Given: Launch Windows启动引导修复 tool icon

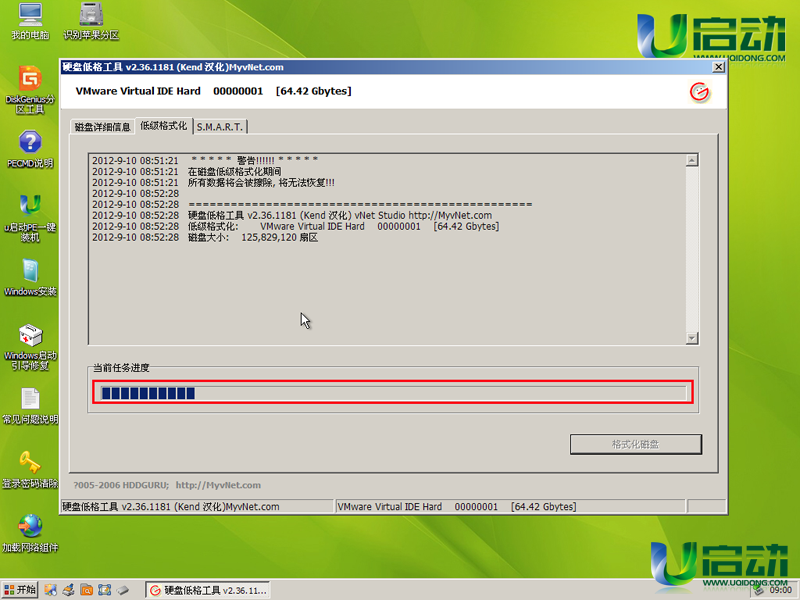Looking at the screenshot, I should click(x=30, y=347).
